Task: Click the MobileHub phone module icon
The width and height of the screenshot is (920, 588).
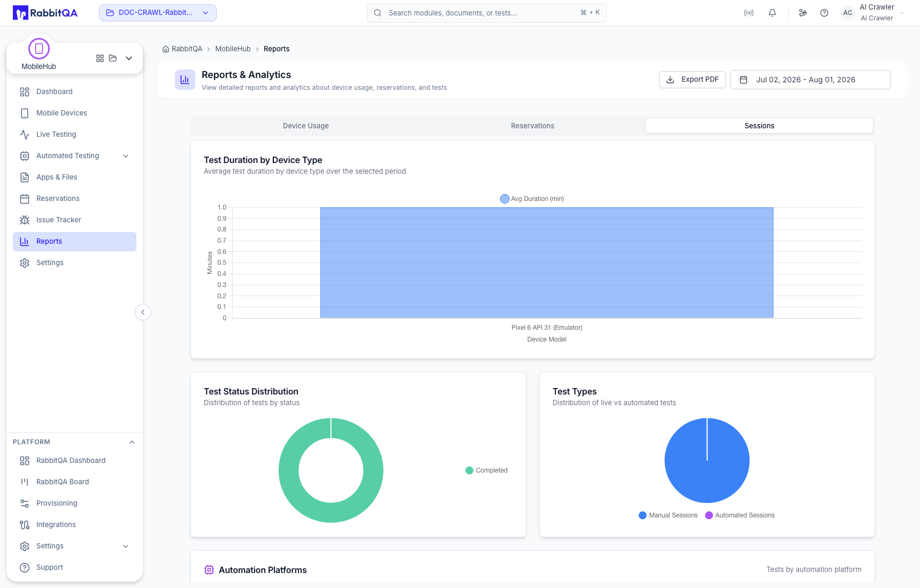Action: pos(39,49)
